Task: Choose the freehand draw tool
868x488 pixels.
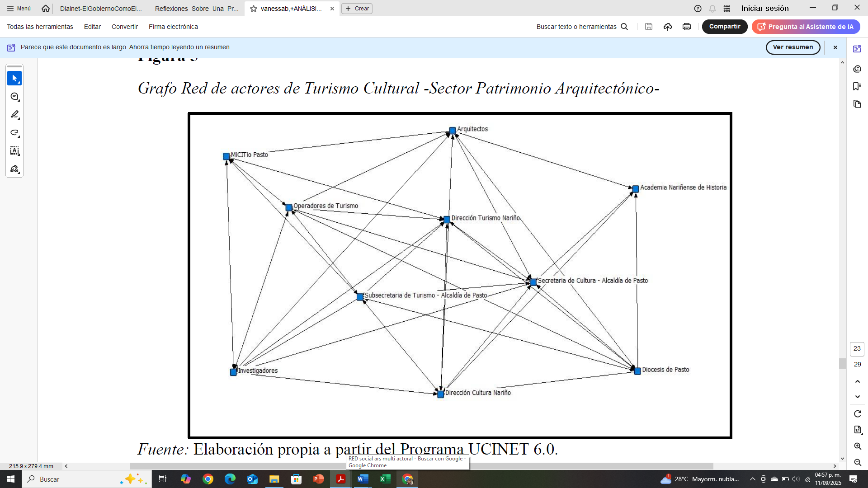Action: tap(14, 133)
